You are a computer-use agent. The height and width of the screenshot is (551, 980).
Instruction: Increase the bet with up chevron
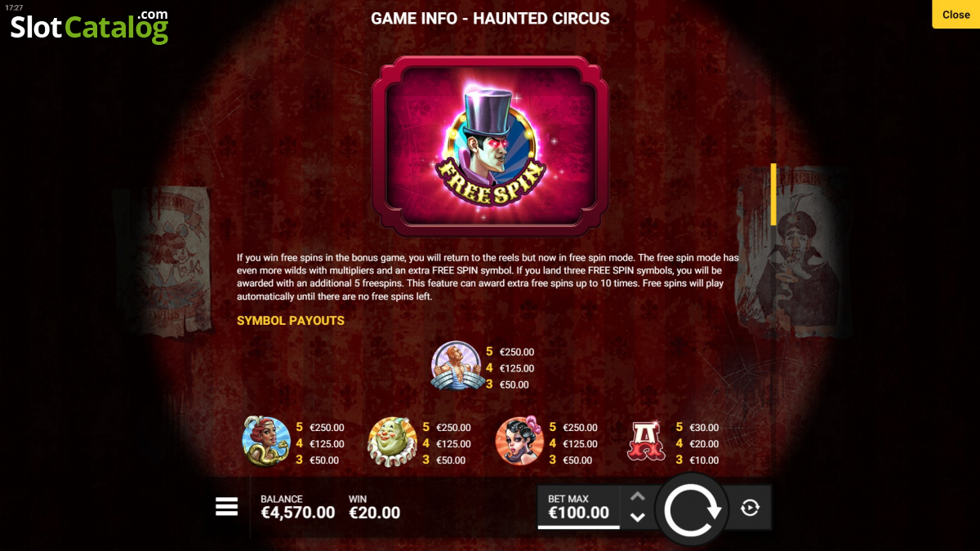[x=638, y=496]
